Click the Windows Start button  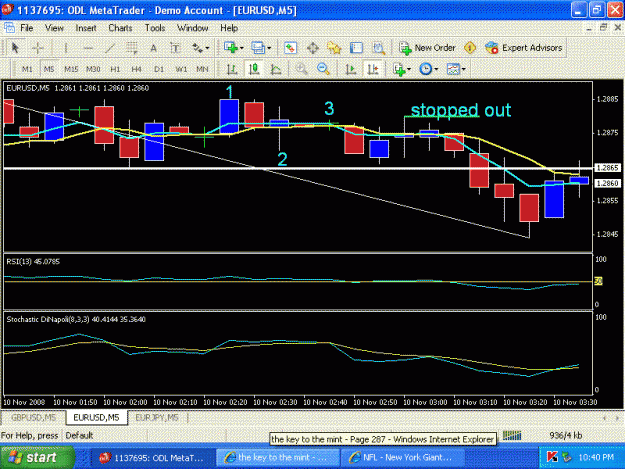(37, 458)
